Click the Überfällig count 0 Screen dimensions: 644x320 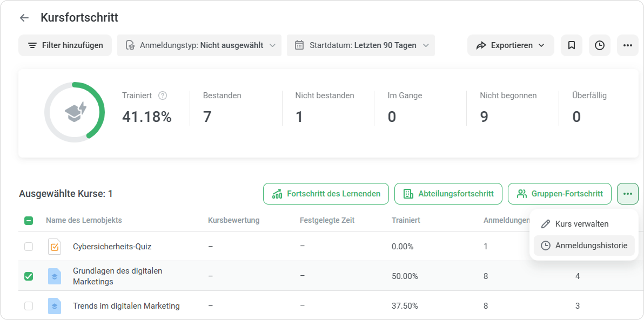click(x=576, y=117)
